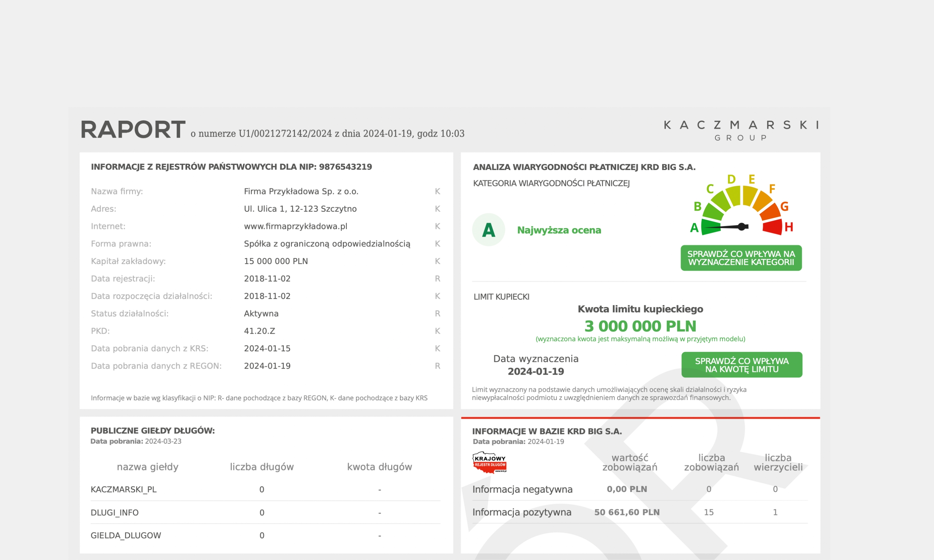
Task: Click the 'INFORMACJE W BAZIE KRD BIG S.A.' heading
Action: tap(547, 431)
